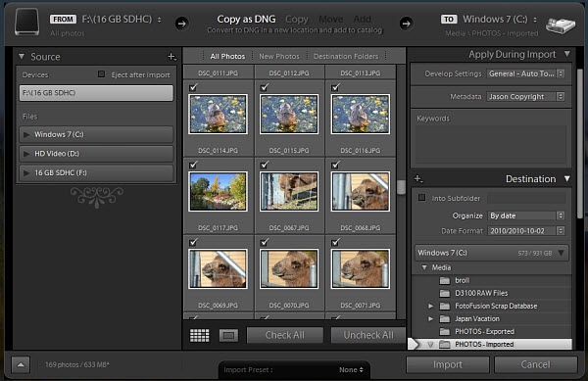Screen dimensions: 588x381
Task: Expand the FotoFusion Scrap Database folder
Action: coord(430,307)
